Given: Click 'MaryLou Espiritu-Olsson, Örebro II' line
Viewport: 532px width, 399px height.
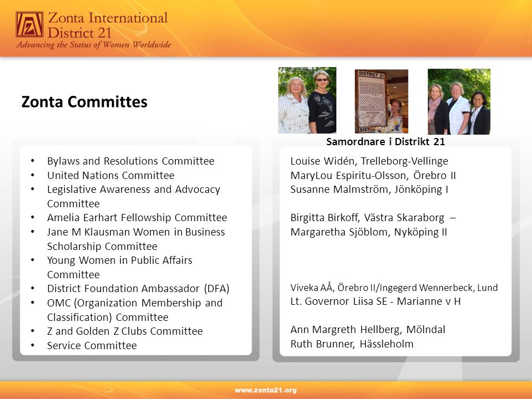Looking at the screenshot, I should click(373, 176).
